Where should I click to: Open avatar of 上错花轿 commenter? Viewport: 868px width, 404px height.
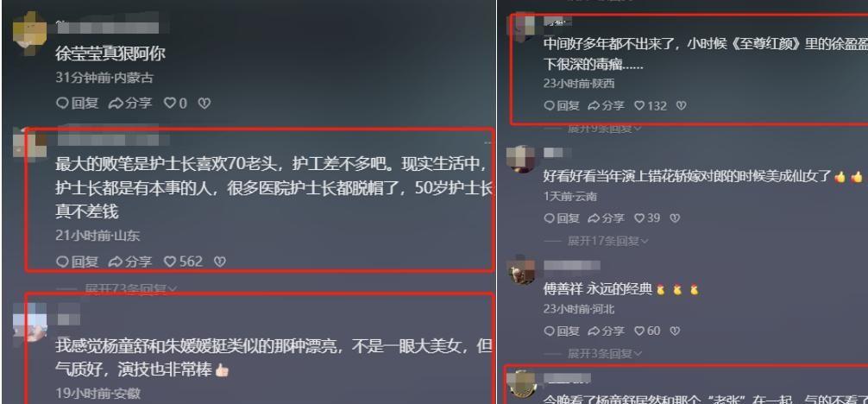[x=521, y=160]
